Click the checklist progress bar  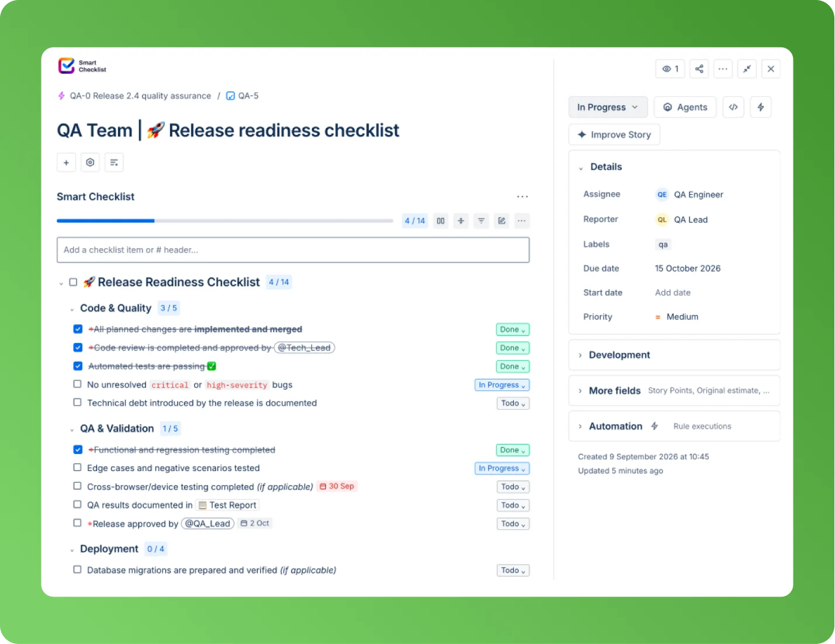click(225, 221)
